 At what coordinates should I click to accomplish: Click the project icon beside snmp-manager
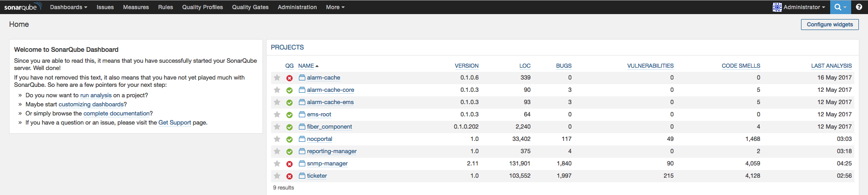302,164
